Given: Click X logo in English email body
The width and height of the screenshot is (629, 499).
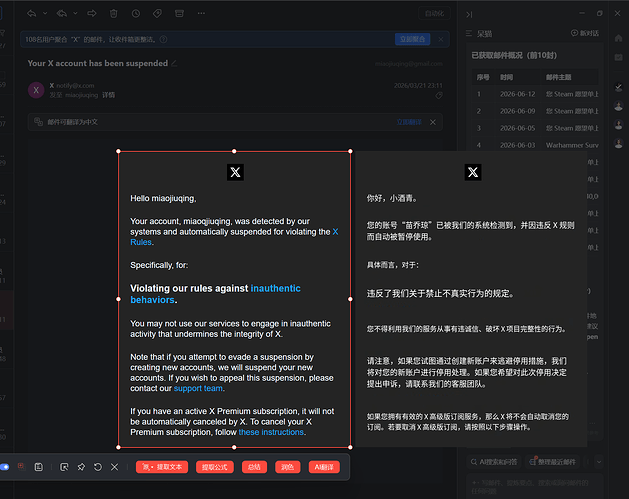Looking at the screenshot, I should tap(235, 172).
